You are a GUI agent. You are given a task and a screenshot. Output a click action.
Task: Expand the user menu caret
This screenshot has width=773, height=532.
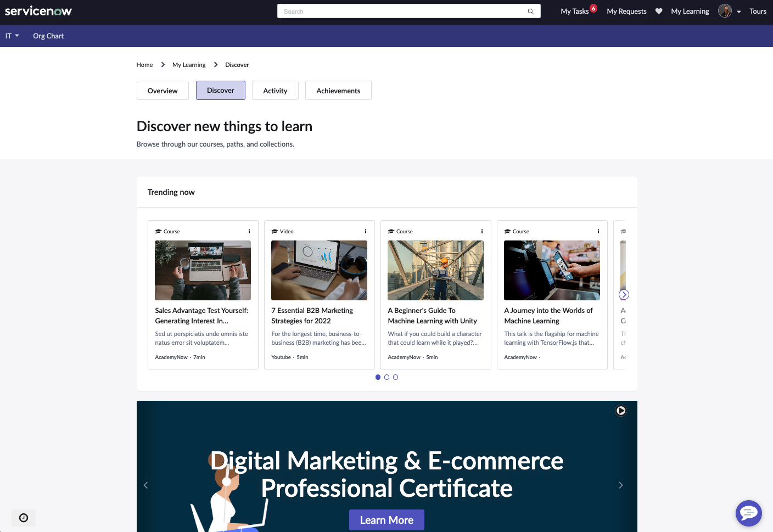pos(739,12)
